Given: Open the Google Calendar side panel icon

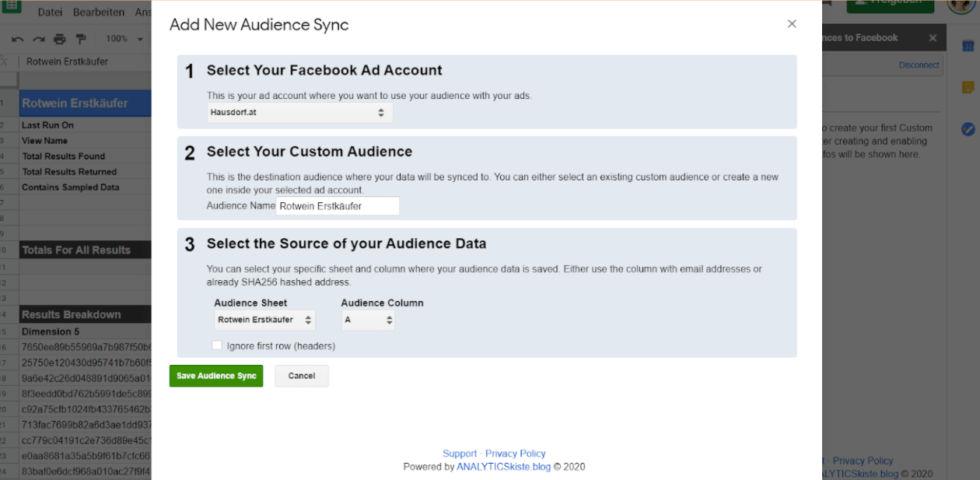Looking at the screenshot, I should tap(968, 47).
